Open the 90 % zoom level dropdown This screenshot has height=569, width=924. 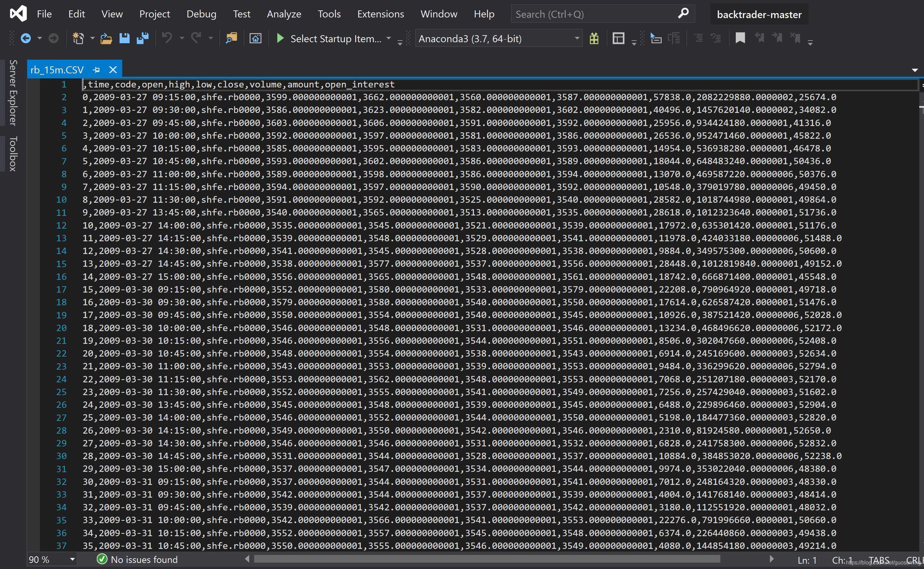pos(72,559)
